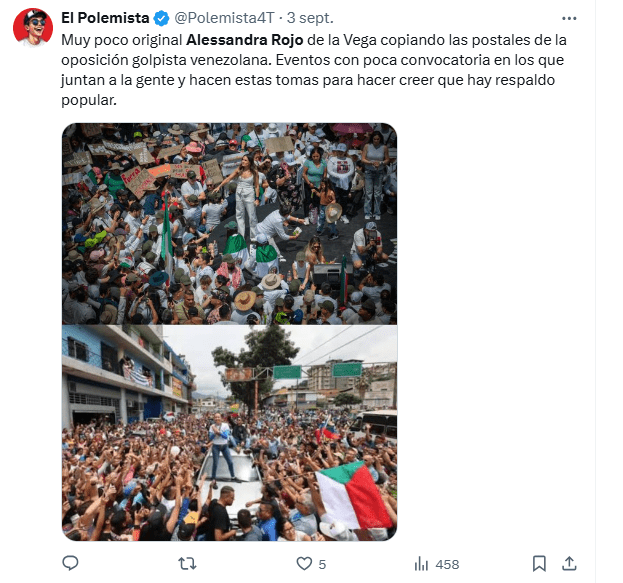Select the bold Alessandra Rojo text
This screenshot has height=583, width=623.
coord(245,40)
